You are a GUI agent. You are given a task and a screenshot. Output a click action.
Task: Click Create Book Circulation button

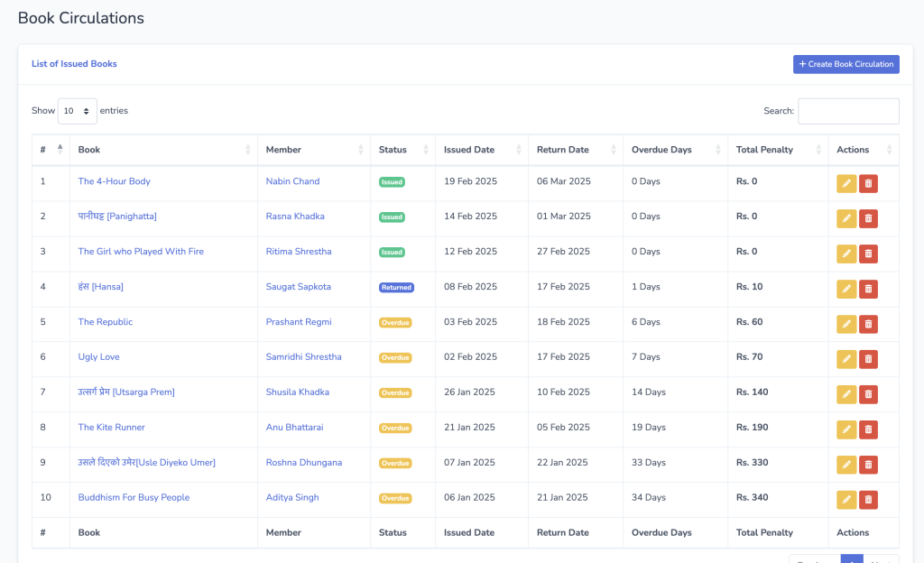[845, 64]
